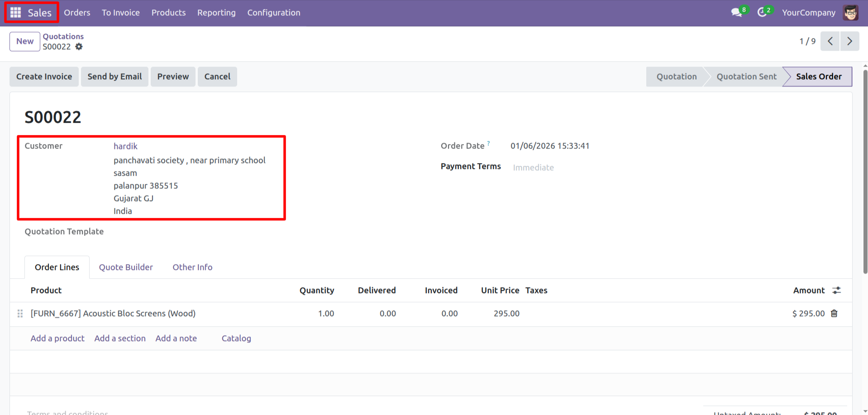The image size is (868, 415).
Task: Click the Add a product link
Action: (57, 338)
